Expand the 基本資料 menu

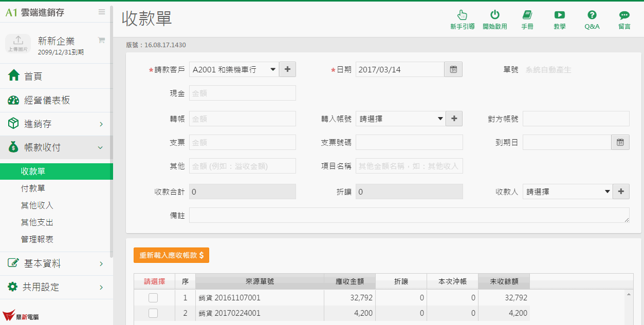[x=56, y=263]
